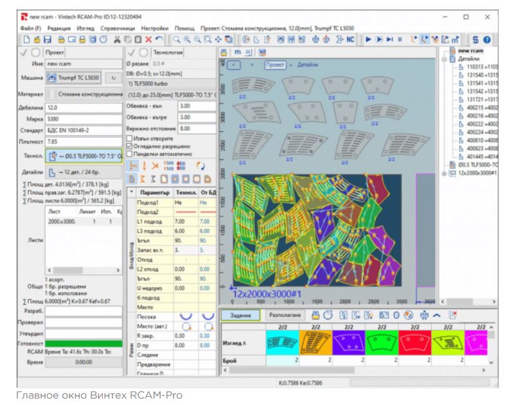Select the orange part thumbnail in Изглед row
Viewport: 532px width, 405px height.
(315, 343)
